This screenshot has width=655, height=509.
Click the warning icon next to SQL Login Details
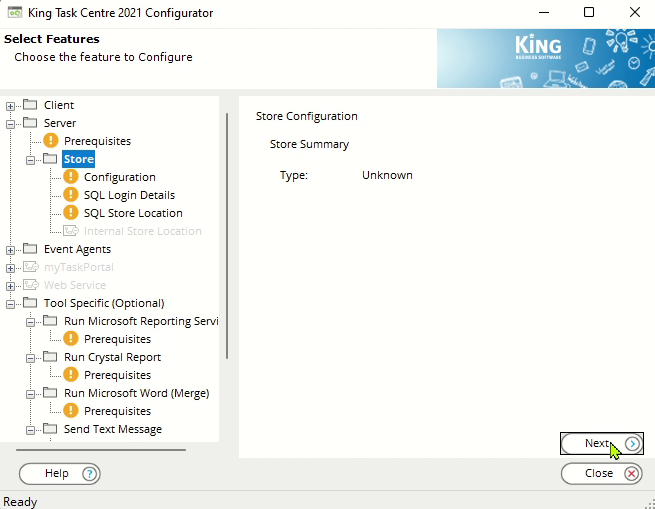(x=71, y=195)
